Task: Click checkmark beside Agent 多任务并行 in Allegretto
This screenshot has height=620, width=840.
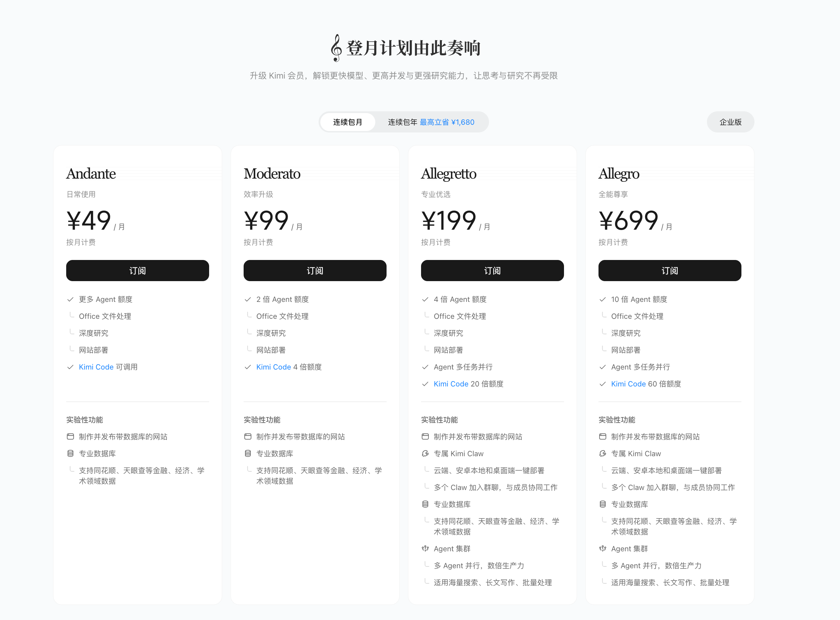Action: click(425, 367)
